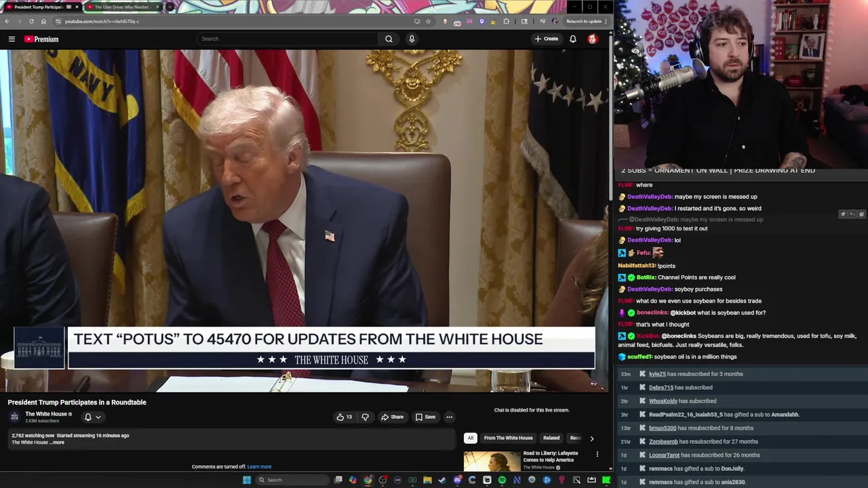The width and height of the screenshot is (868, 488).
Task: Open the more actions ellipsis under video
Action: tap(450, 417)
